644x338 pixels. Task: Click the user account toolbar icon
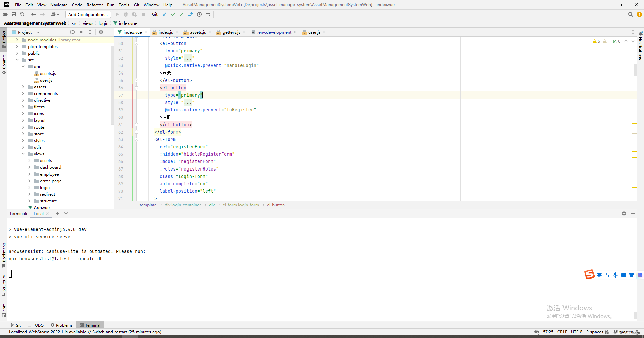click(x=55, y=14)
